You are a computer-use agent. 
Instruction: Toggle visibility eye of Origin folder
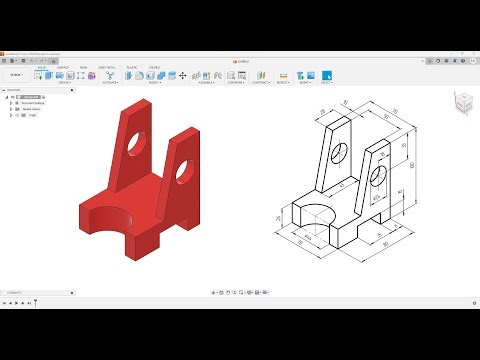[17, 115]
